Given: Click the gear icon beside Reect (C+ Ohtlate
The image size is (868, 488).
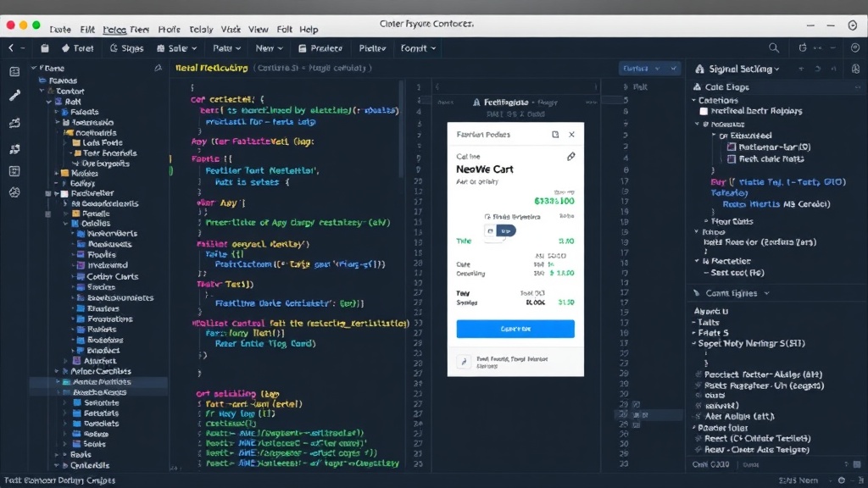Looking at the screenshot, I should (x=698, y=438).
